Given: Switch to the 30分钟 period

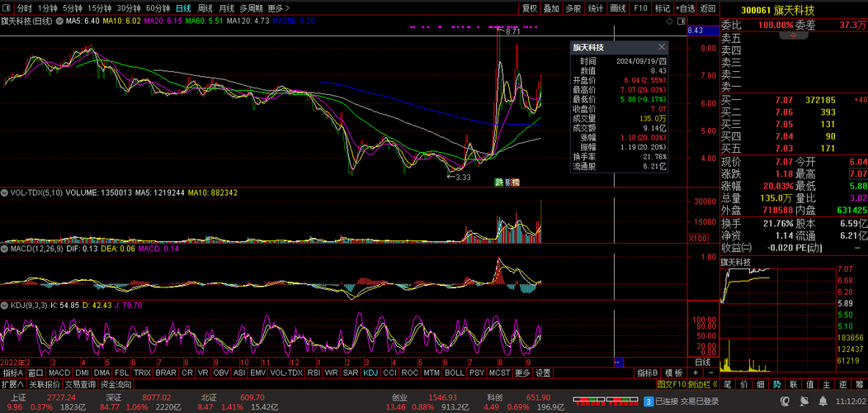Looking at the screenshot, I should 129,8.
